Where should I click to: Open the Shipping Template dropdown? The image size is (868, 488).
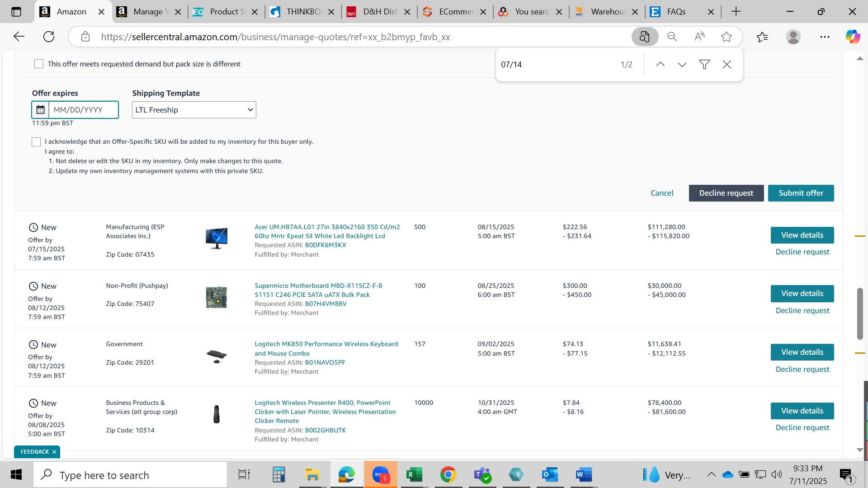pyautogui.click(x=194, y=110)
